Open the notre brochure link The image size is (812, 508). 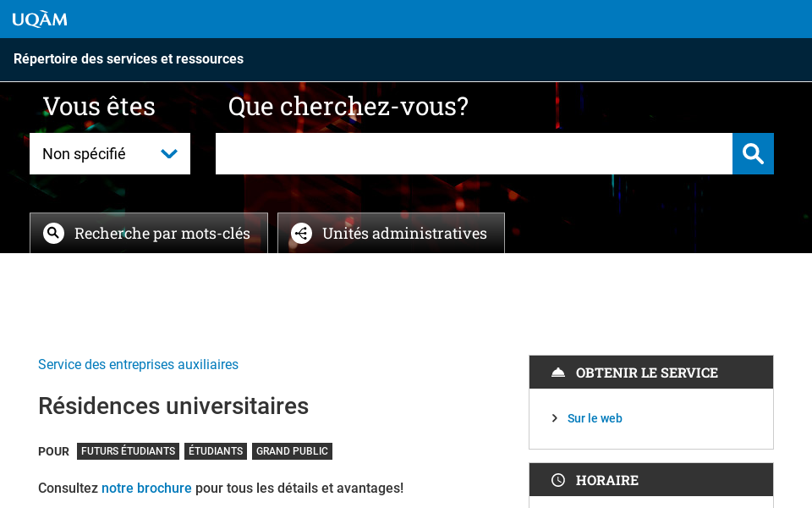pos(146,488)
